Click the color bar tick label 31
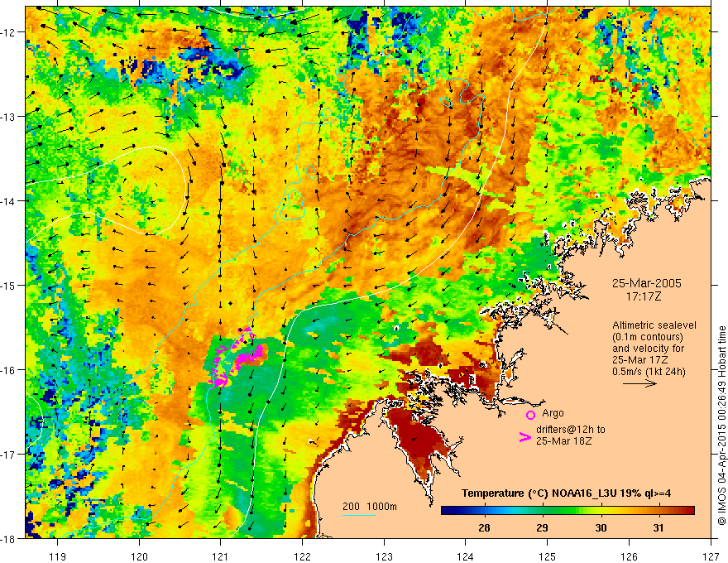 coord(658,527)
